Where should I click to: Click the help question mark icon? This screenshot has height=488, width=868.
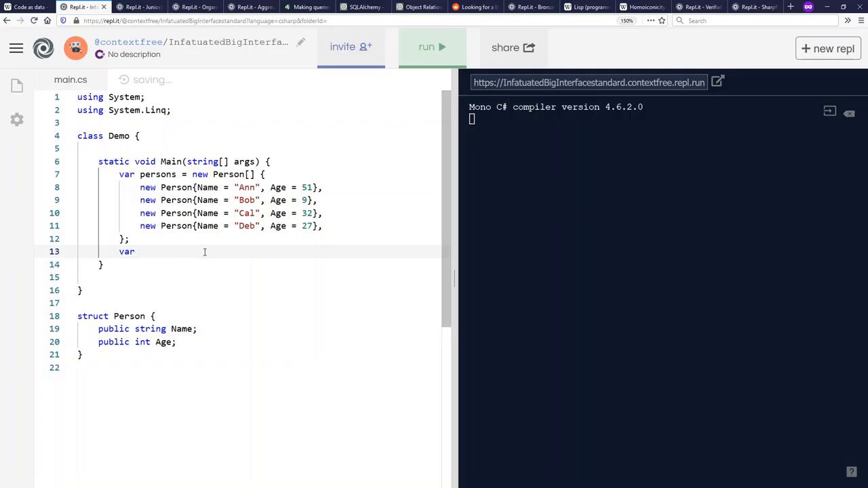pos(852,472)
